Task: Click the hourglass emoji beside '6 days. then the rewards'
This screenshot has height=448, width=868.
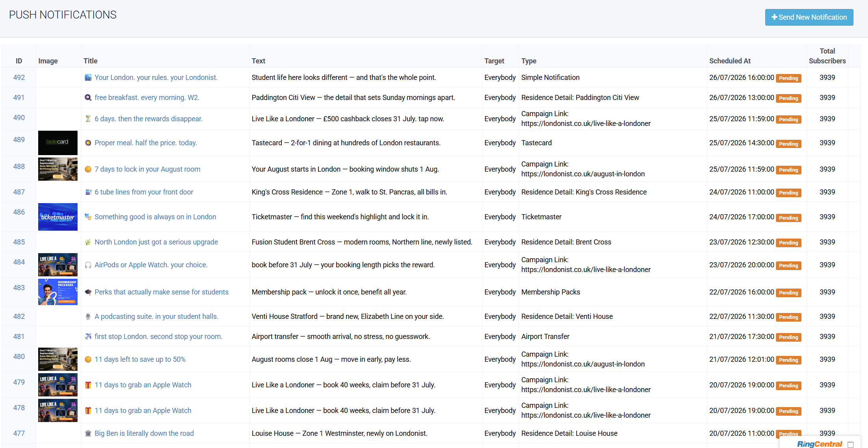Action: (88, 119)
